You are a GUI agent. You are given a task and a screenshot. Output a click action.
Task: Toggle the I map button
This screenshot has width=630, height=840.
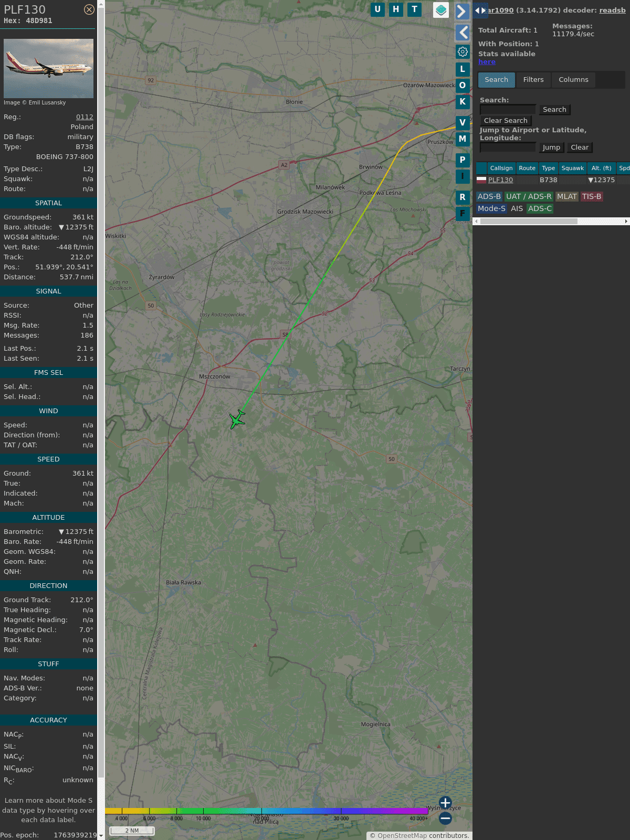[x=463, y=176]
